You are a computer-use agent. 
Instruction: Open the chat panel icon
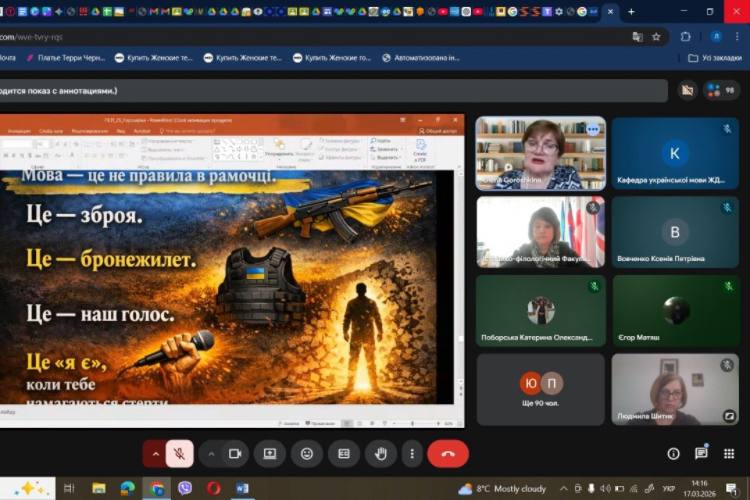click(x=701, y=453)
